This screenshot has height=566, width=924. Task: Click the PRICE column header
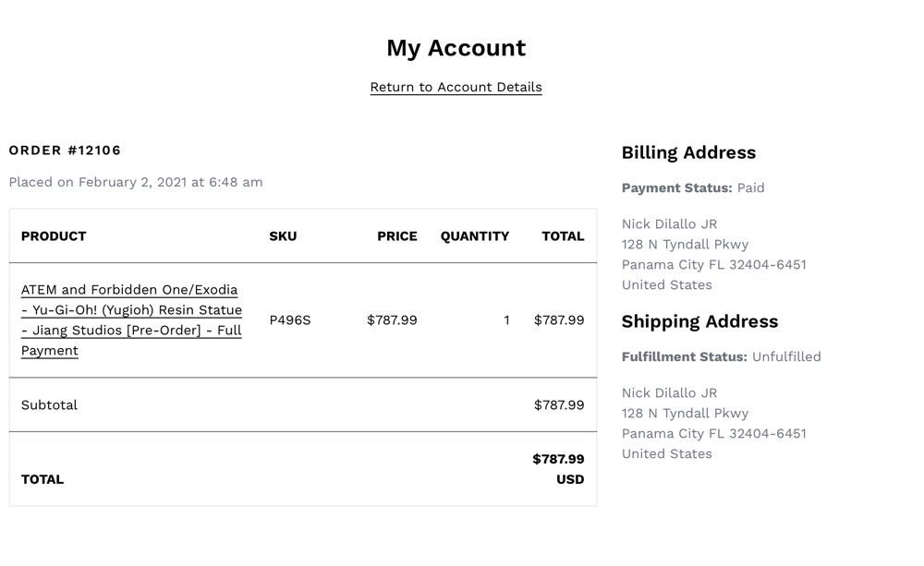(x=396, y=236)
